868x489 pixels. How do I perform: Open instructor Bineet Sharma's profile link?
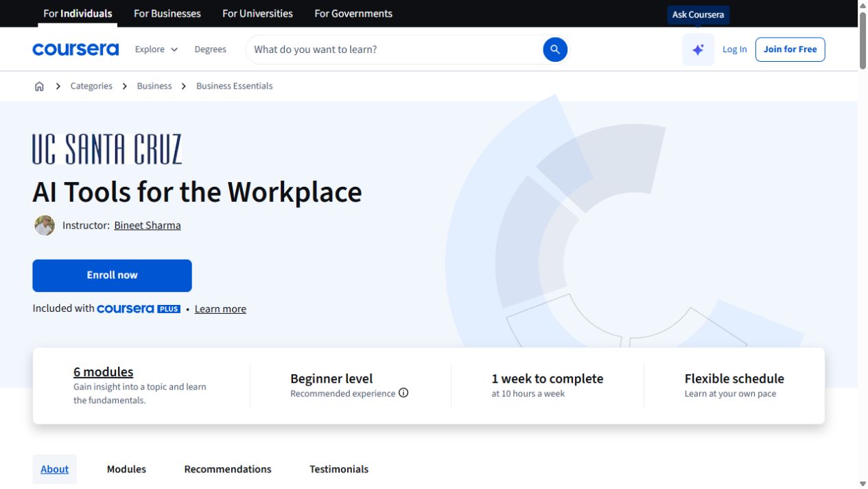coord(148,225)
